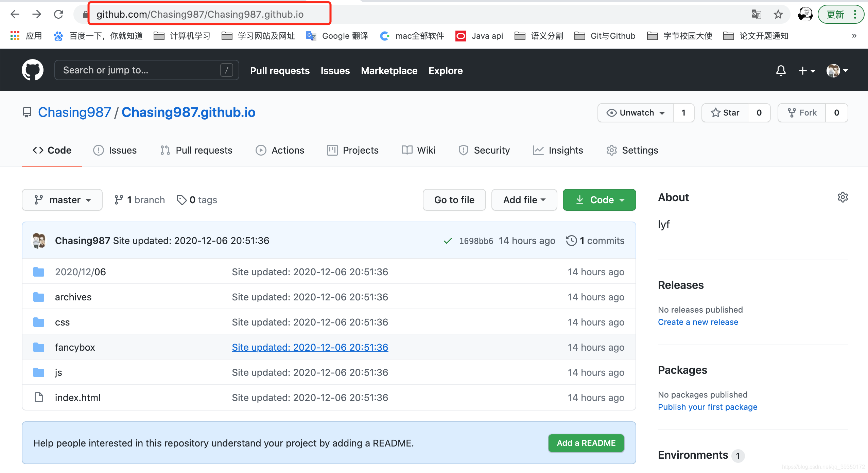The width and height of the screenshot is (868, 473).
Task: Fork this repository
Action: (802, 113)
